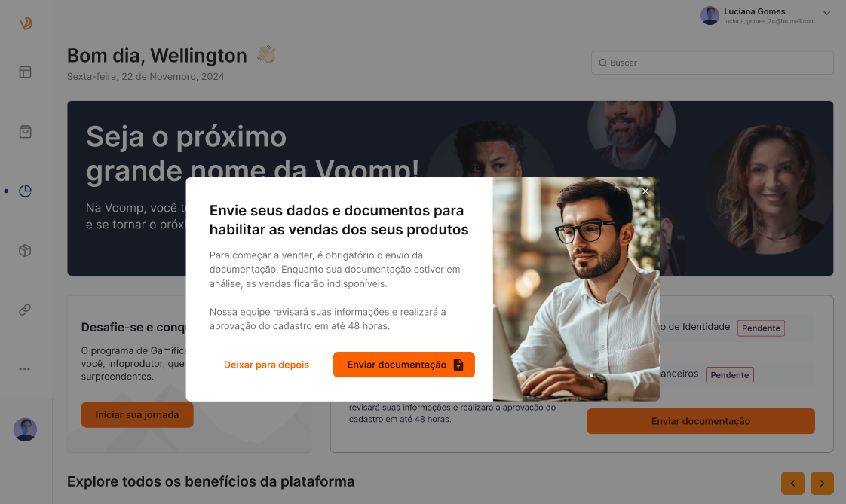Open the chain link icon in the sidebar
Viewport: 846px width, 504px height.
click(x=26, y=310)
